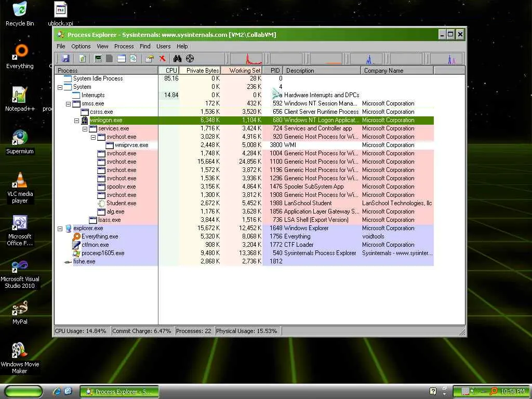Screen dimensions: 532x399
Task: Select the csrss.exe process
Action: pos(244,112)
